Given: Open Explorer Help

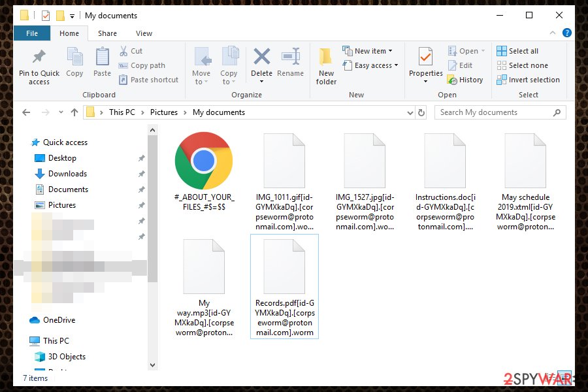Looking at the screenshot, I should point(567,33).
